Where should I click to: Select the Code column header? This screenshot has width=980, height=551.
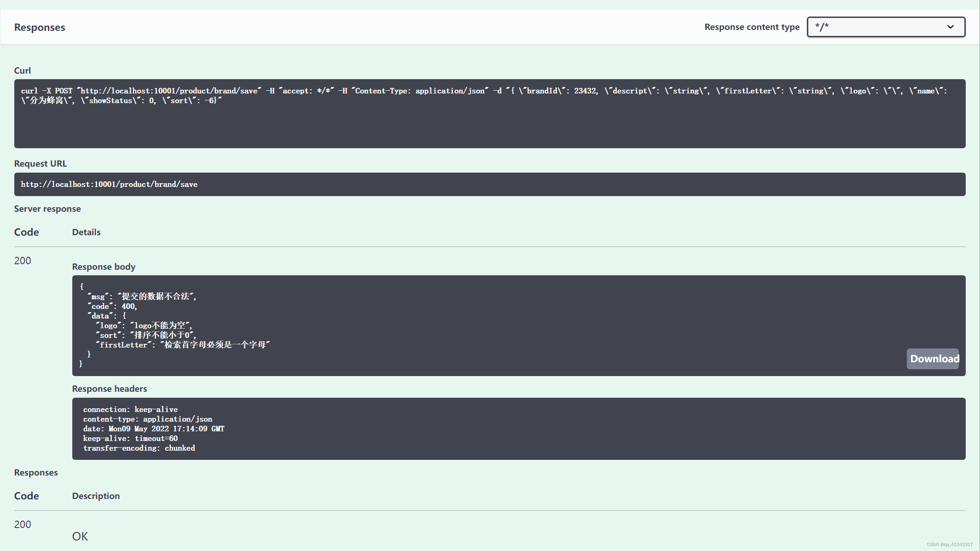[x=26, y=232]
